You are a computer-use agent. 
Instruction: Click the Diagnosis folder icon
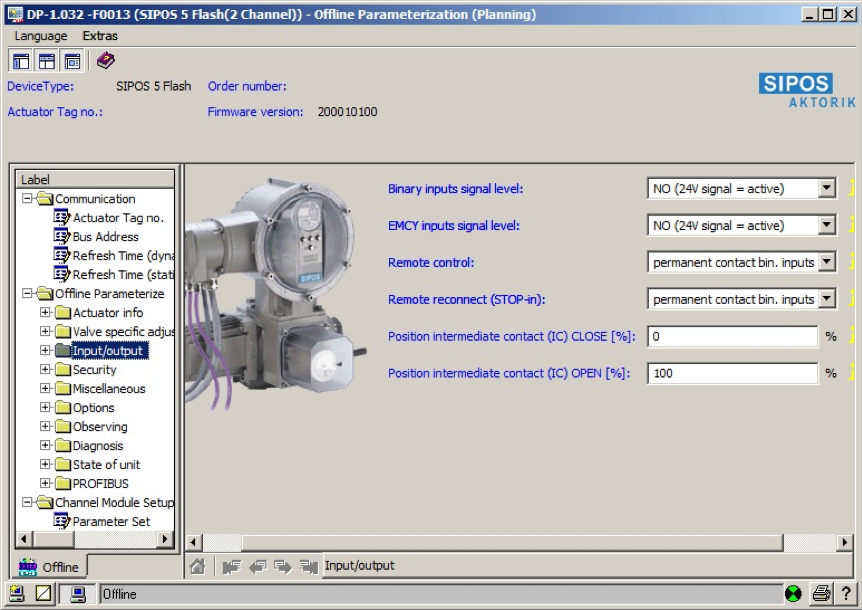pos(63,445)
